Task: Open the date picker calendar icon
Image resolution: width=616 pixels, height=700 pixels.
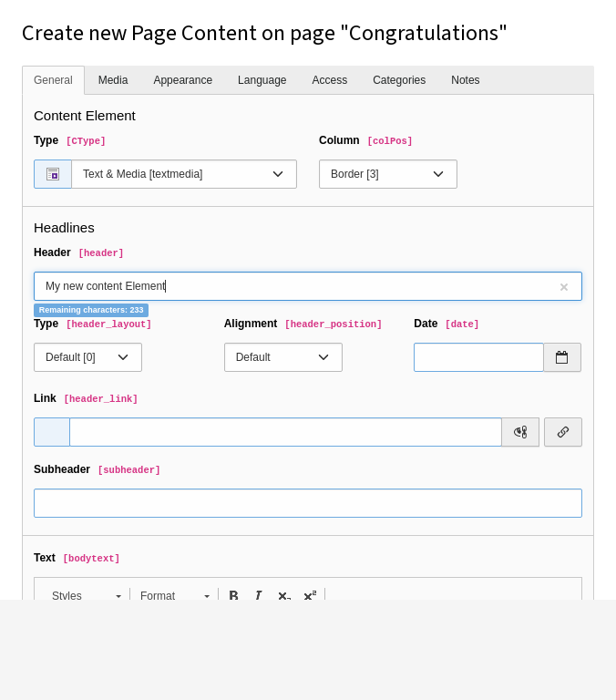Action: click(x=562, y=357)
